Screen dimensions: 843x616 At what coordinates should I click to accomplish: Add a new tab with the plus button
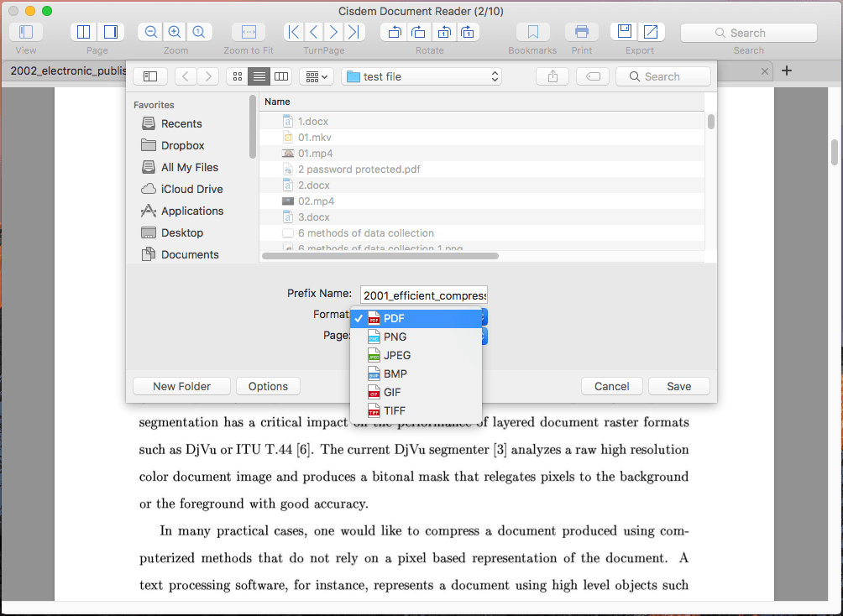(787, 70)
